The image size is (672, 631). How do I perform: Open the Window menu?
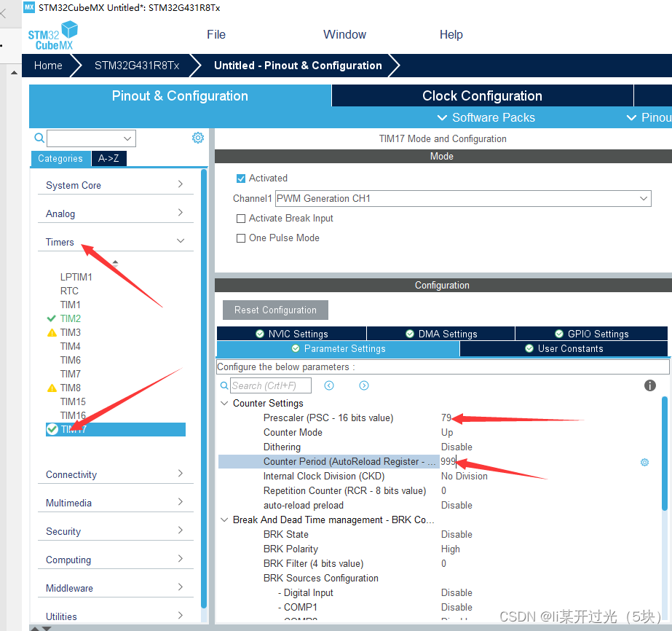pyautogui.click(x=344, y=34)
